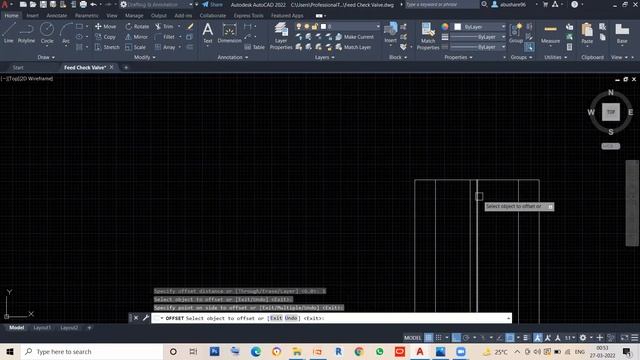This screenshot has height=360, width=640.
Task: Open the Parametric ribbon tab
Action: (x=87, y=16)
